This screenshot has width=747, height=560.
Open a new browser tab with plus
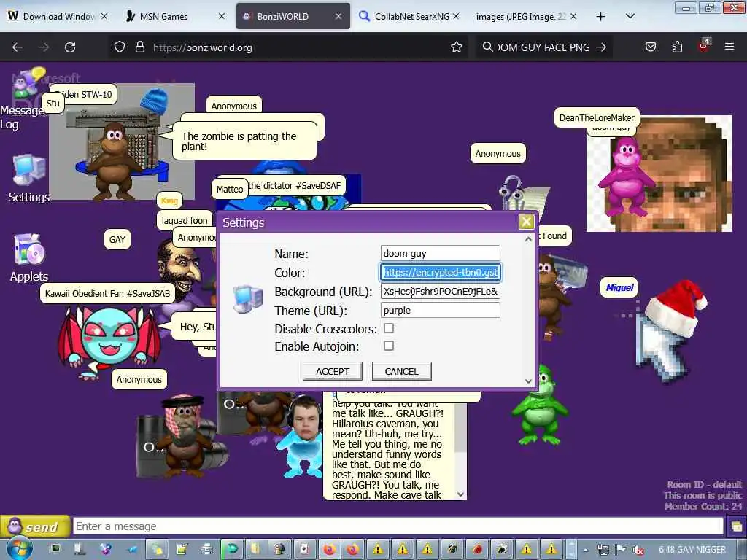(x=601, y=17)
